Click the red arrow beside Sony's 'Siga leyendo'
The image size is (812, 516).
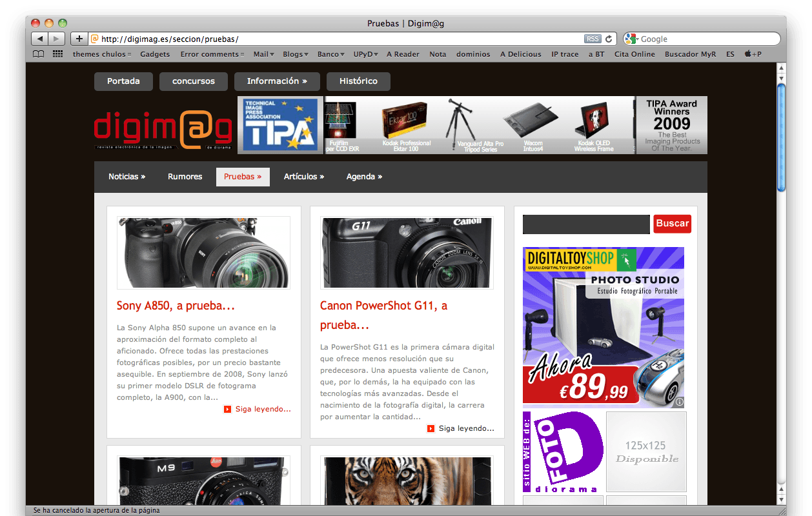coord(227,409)
